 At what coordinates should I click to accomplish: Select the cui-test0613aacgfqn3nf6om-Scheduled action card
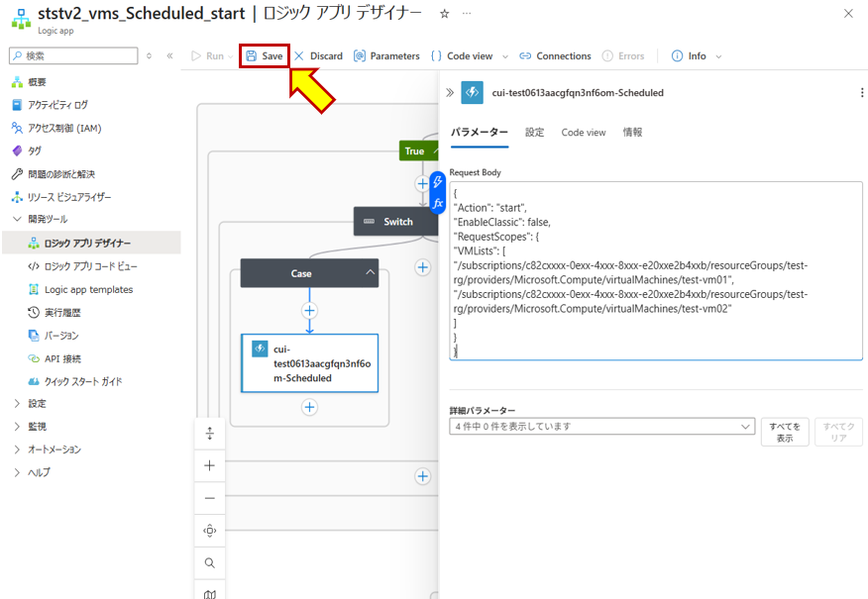[310, 363]
